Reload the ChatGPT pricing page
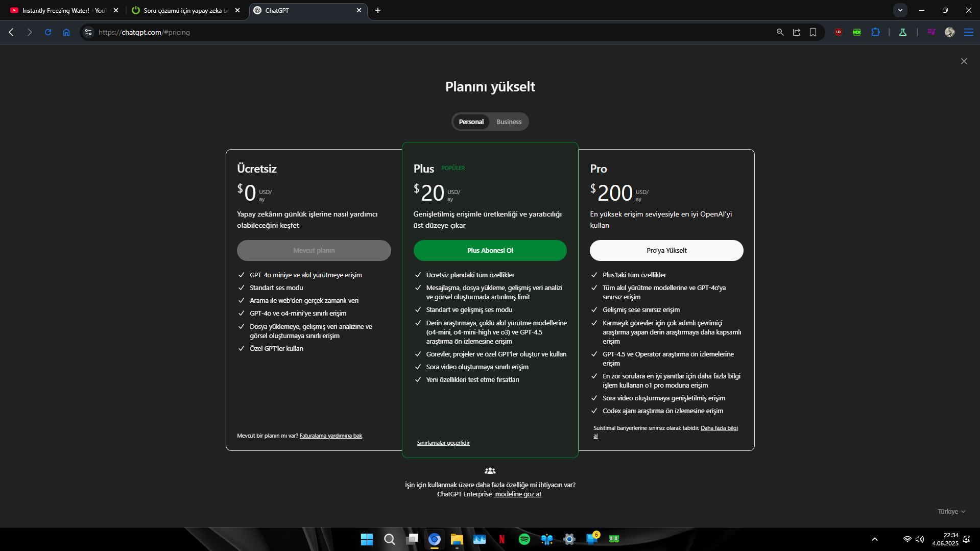 tap(48, 32)
